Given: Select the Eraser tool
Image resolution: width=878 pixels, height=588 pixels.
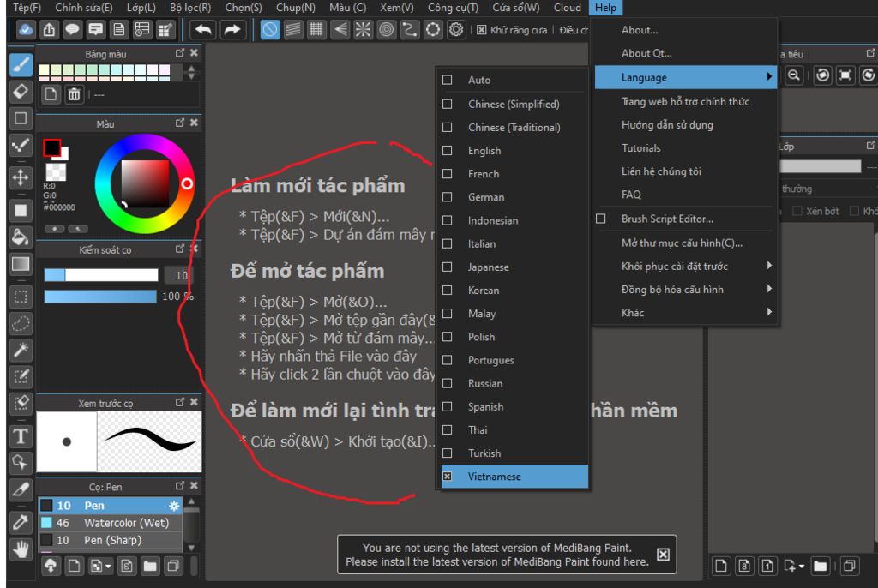Looking at the screenshot, I should click(21, 91).
